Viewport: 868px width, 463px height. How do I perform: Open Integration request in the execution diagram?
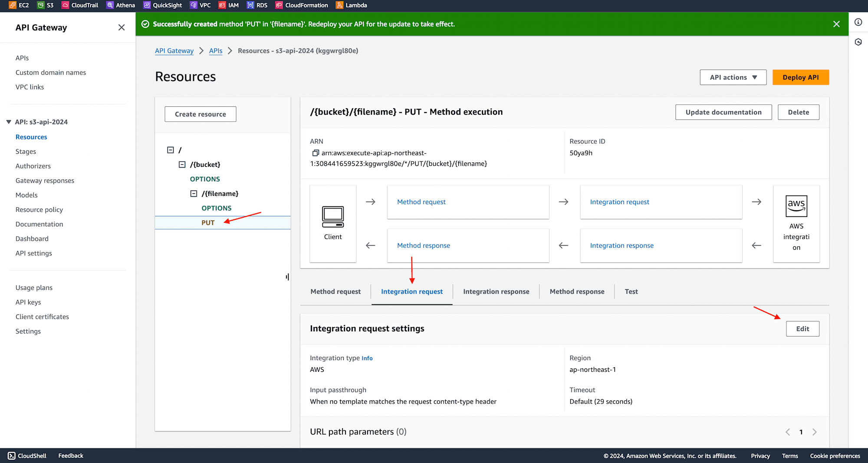(619, 202)
